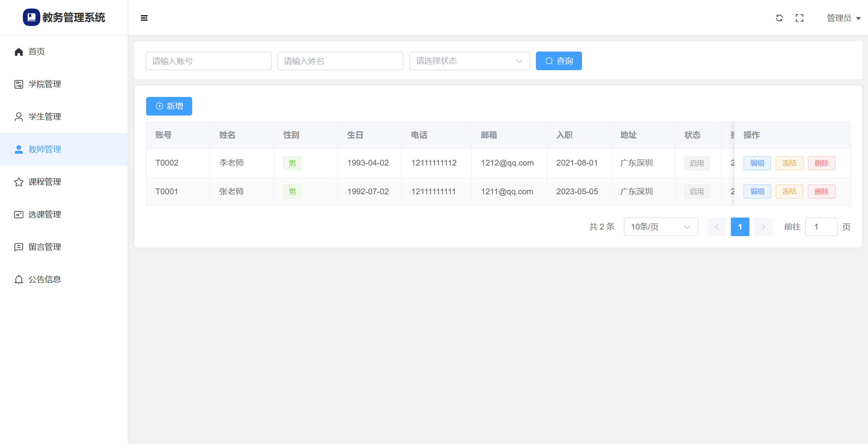Go to 学院管理 in sidebar
Viewport: 868px width, 444px height.
(45, 84)
